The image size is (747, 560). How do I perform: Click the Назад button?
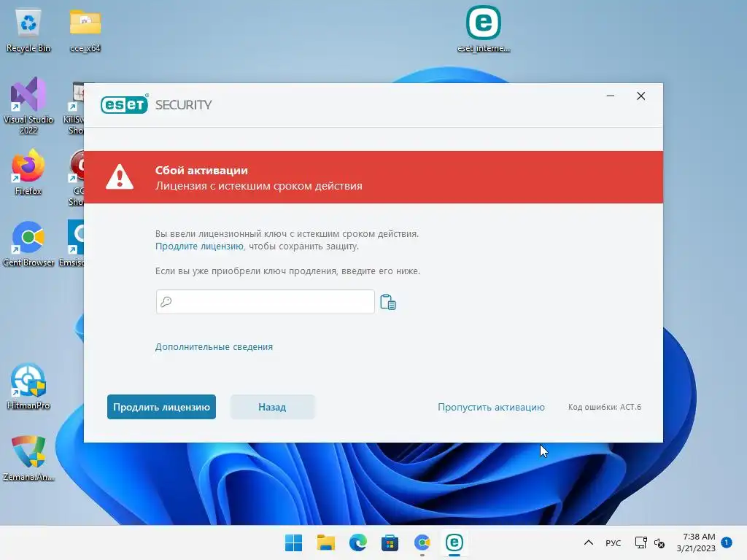(x=272, y=407)
